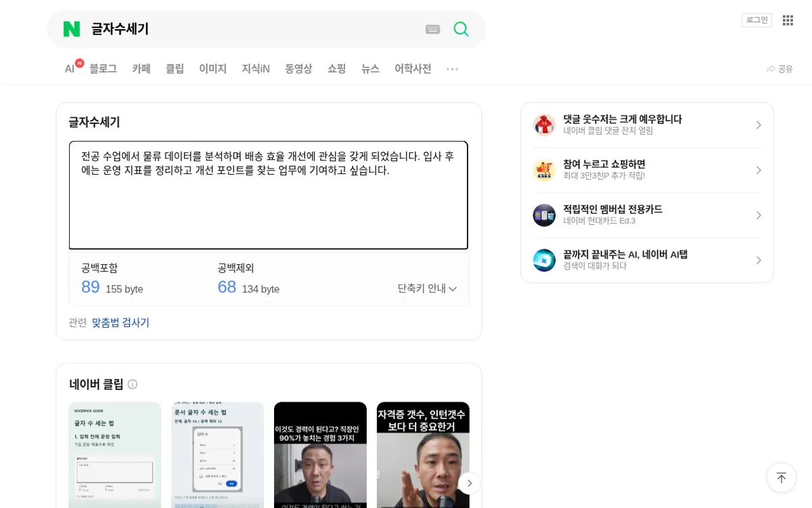Click the 네이버 AI탭 promo icon
The image size is (812, 508).
[544, 260]
